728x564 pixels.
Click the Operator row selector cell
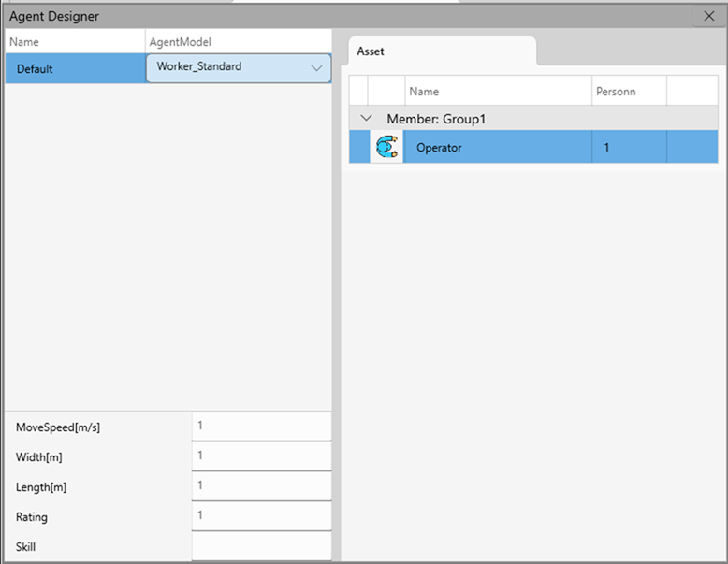[358, 148]
